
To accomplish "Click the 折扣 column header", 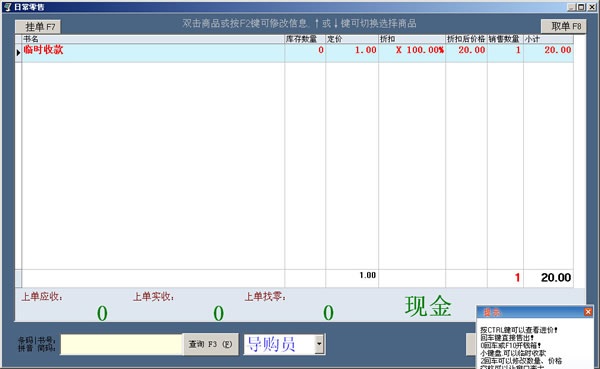I will [x=412, y=39].
